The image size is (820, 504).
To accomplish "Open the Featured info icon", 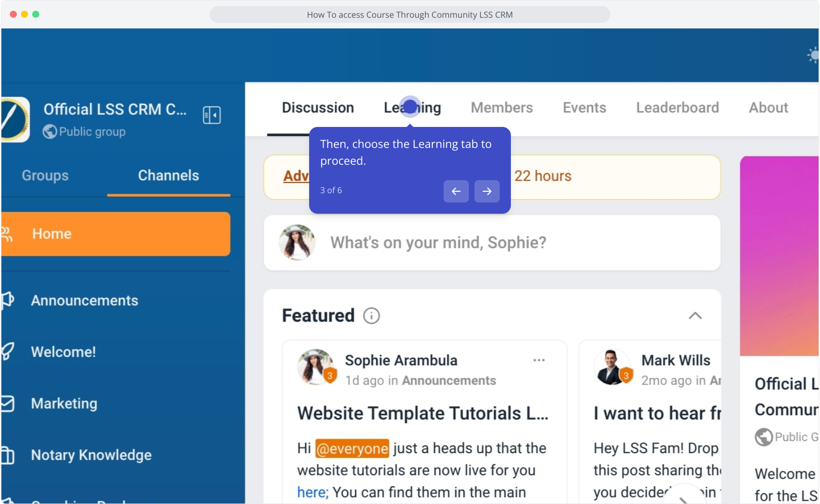I will click(x=371, y=316).
